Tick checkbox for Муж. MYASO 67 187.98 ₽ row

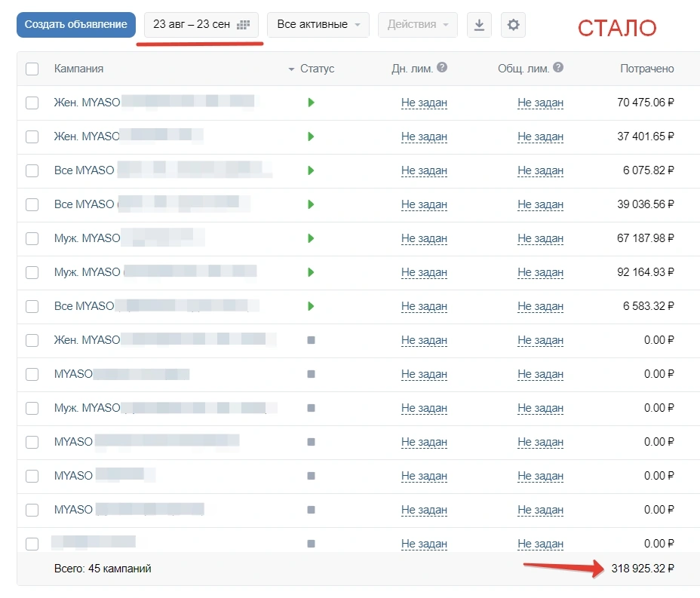pyautogui.click(x=32, y=238)
